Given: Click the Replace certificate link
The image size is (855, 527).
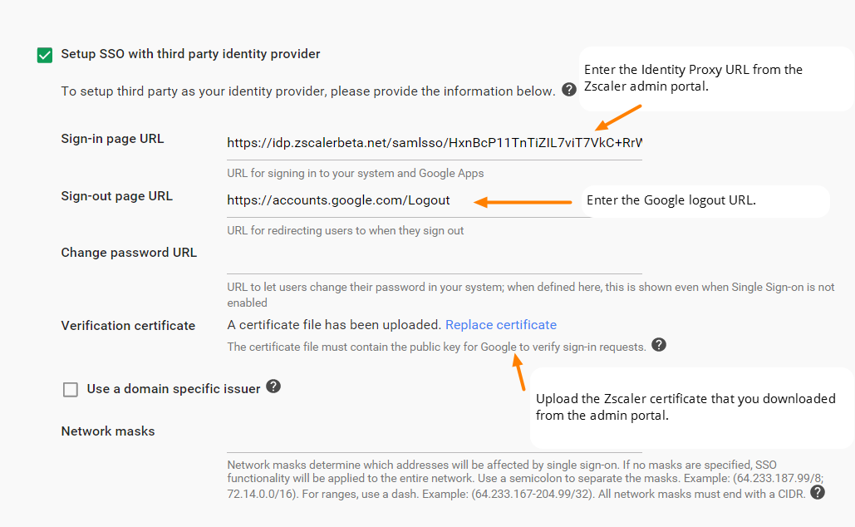Looking at the screenshot, I should [x=501, y=325].
